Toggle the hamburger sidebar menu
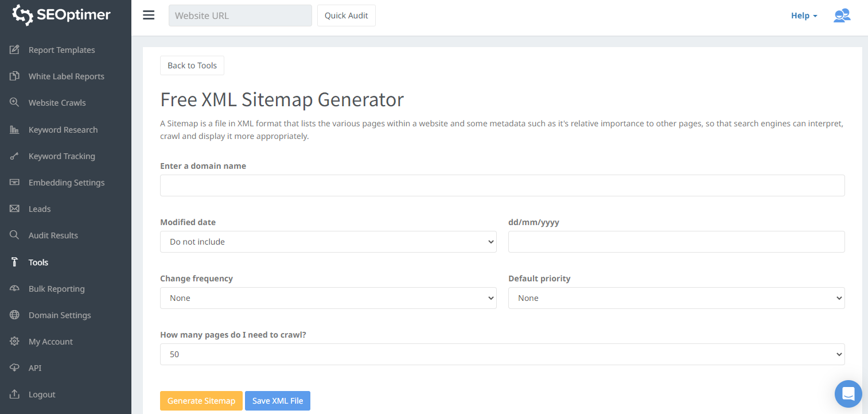The image size is (868, 414). point(149,16)
